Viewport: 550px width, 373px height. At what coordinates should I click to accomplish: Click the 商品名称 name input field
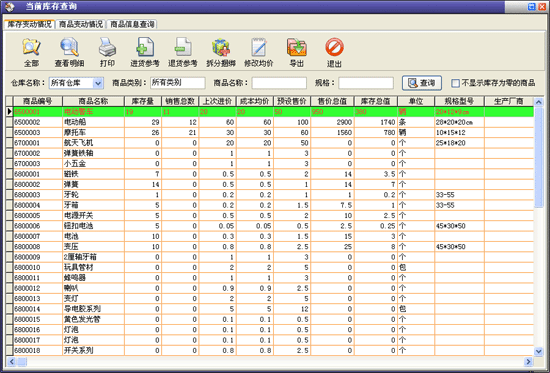(279, 83)
